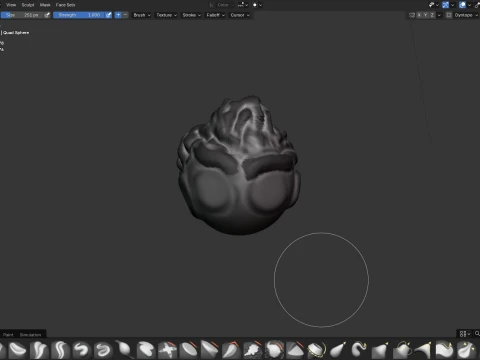The image size is (480, 360).
Task: Open asset shelf display settings
Action: click(465, 334)
